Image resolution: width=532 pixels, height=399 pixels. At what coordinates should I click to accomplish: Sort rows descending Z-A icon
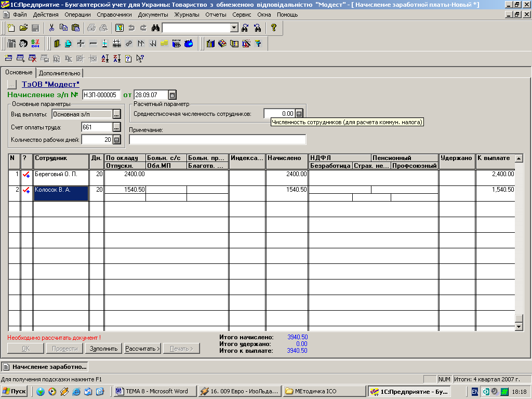click(117, 59)
